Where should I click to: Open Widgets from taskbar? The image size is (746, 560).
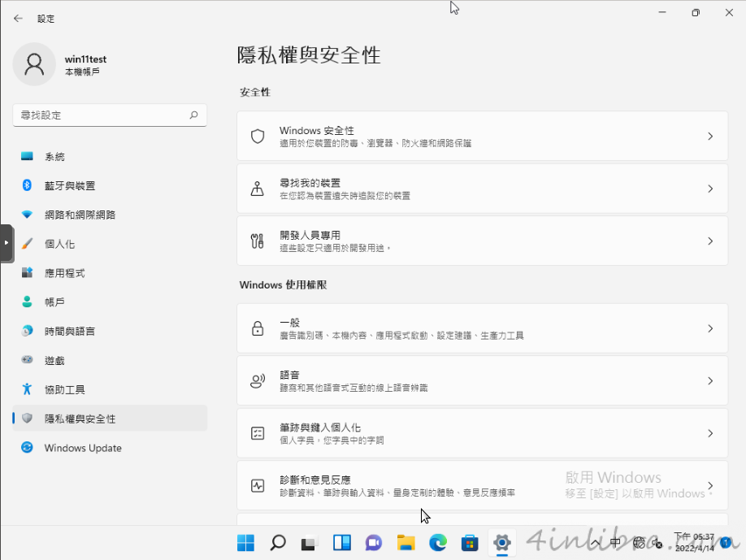coord(341,542)
